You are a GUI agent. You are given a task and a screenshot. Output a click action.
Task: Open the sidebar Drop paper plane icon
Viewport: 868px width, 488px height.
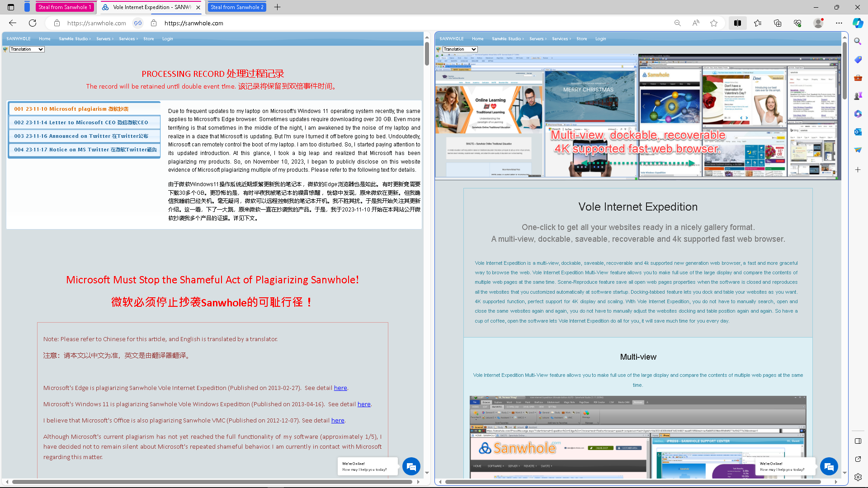[858, 150]
